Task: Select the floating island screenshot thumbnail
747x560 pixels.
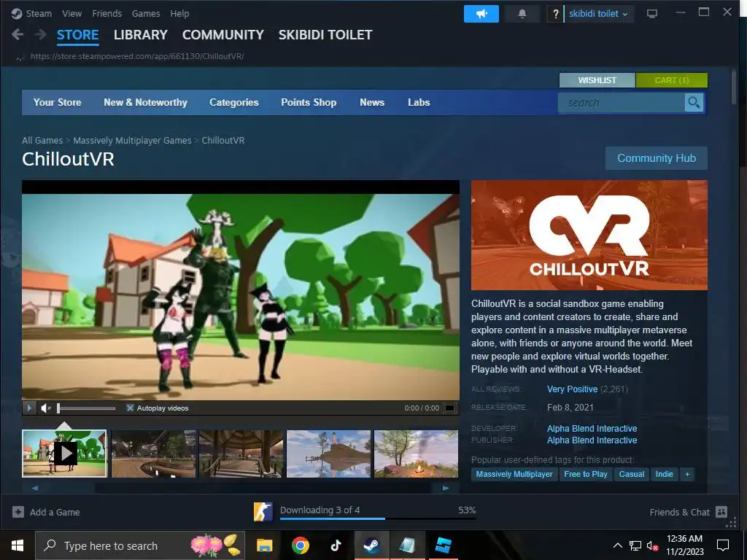Action: (329, 454)
